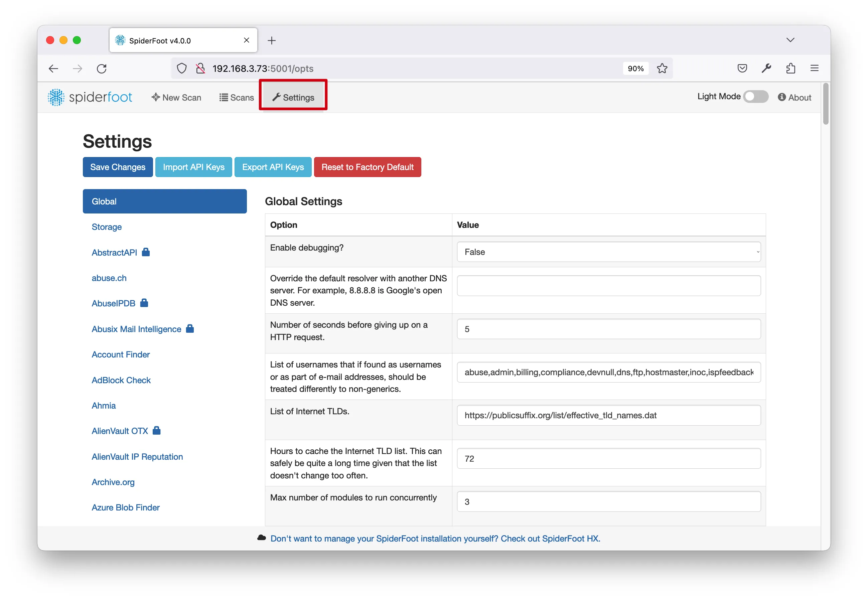The width and height of the screenshot is (868, 600).
Task: Click the max concurrent modules field
Action: click(x=609, y=501)
